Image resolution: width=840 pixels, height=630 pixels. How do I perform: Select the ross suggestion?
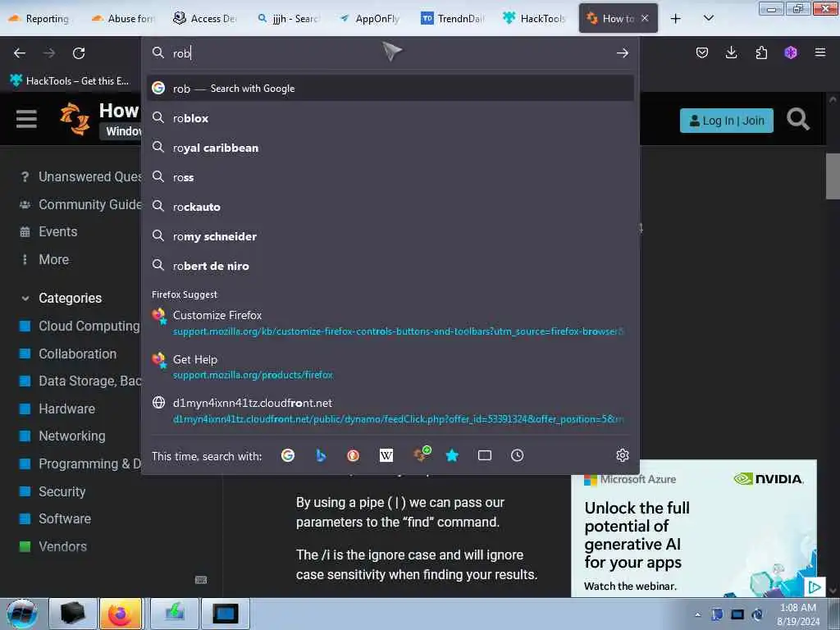pyautogui.click(x=390, y=177)
